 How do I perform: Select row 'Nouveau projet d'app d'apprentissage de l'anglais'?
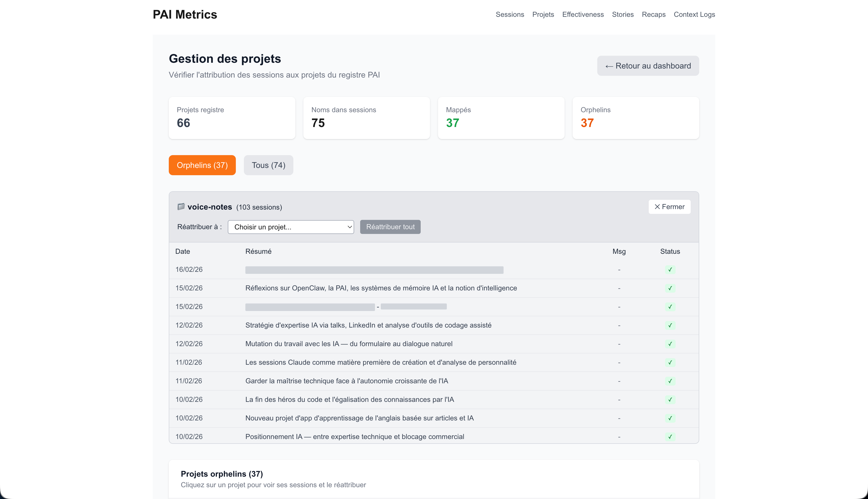click(434, 418)
